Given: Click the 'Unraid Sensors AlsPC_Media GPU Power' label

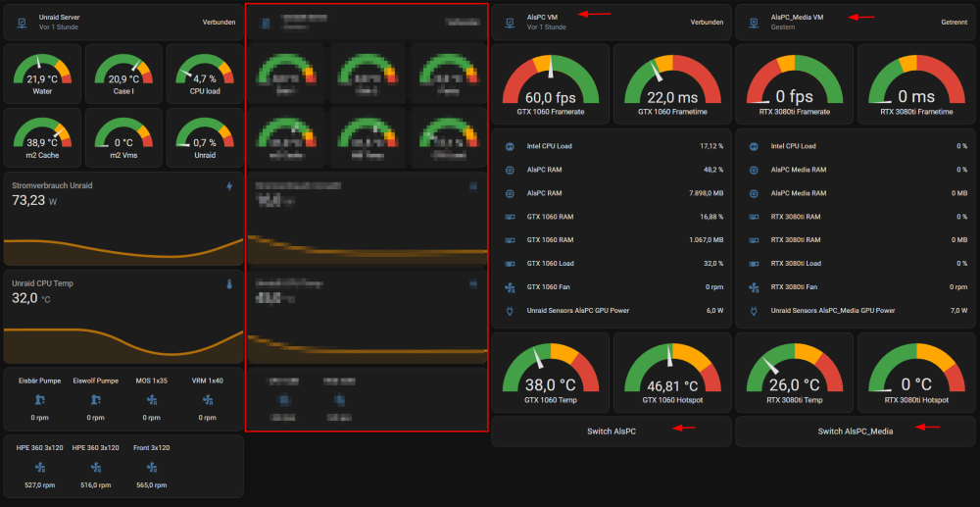Looking at the screenshot, I should pyautogui.click(x=832, y=311).
